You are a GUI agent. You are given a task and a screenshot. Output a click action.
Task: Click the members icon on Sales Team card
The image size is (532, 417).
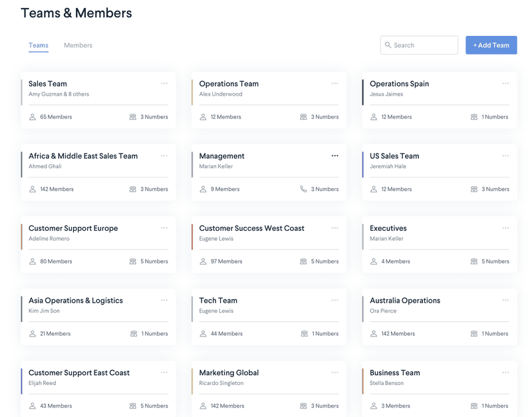coord(33,116)
